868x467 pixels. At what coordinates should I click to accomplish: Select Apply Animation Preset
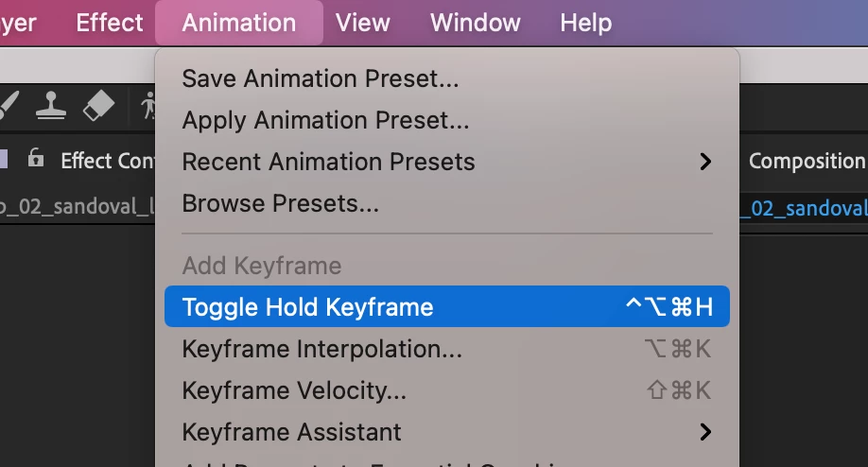point(325,120)
